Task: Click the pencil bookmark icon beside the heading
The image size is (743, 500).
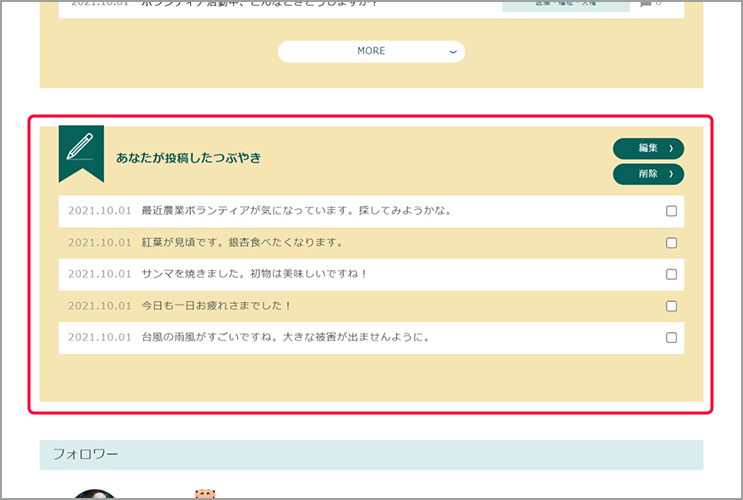Action: coord(81,152)
